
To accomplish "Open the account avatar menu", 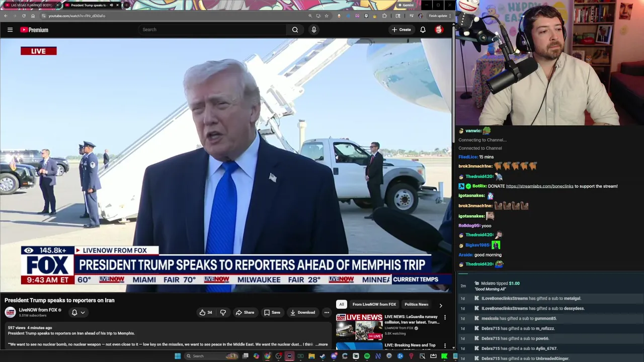I will [439, 30].
